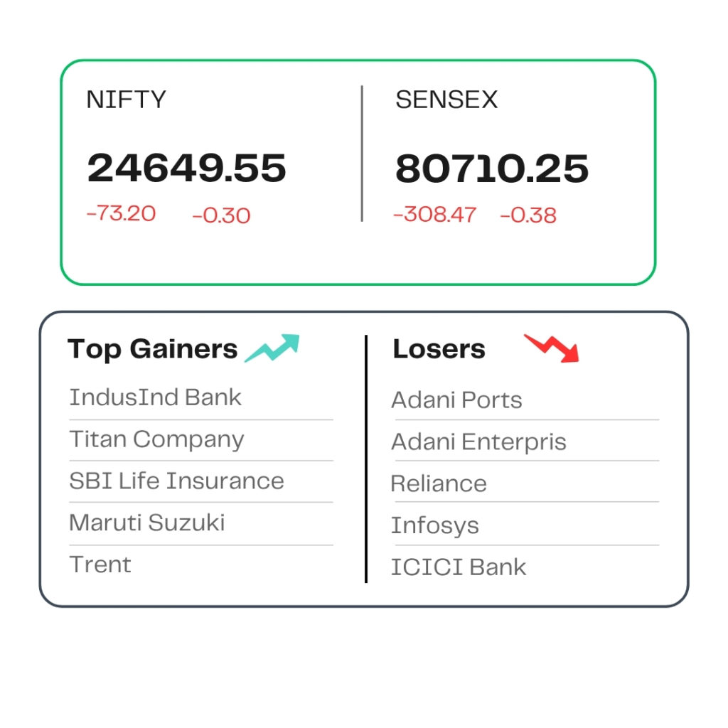
Task: Select the NIFTY value 24649.55
Action: click(x=187, y=168)
